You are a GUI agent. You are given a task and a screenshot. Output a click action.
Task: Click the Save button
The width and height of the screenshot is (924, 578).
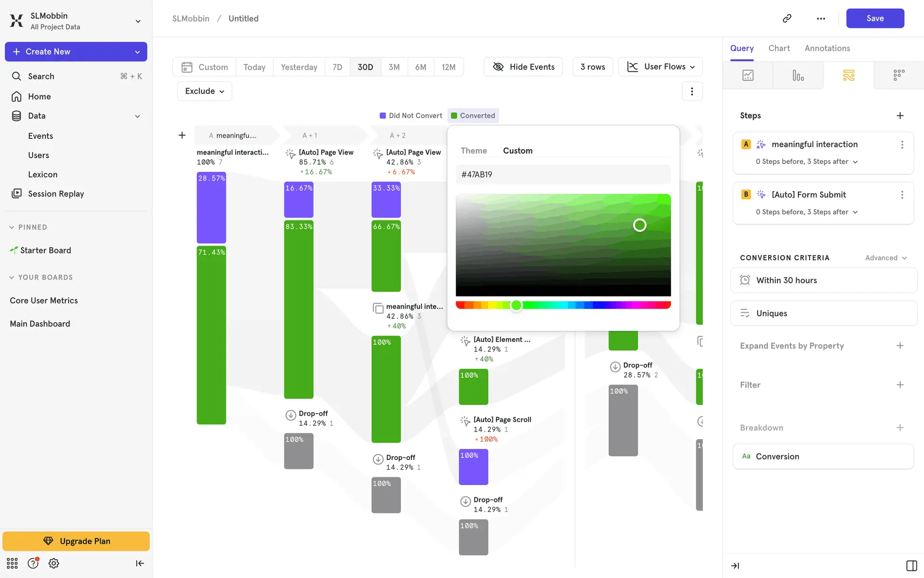[x=874, y=18]
